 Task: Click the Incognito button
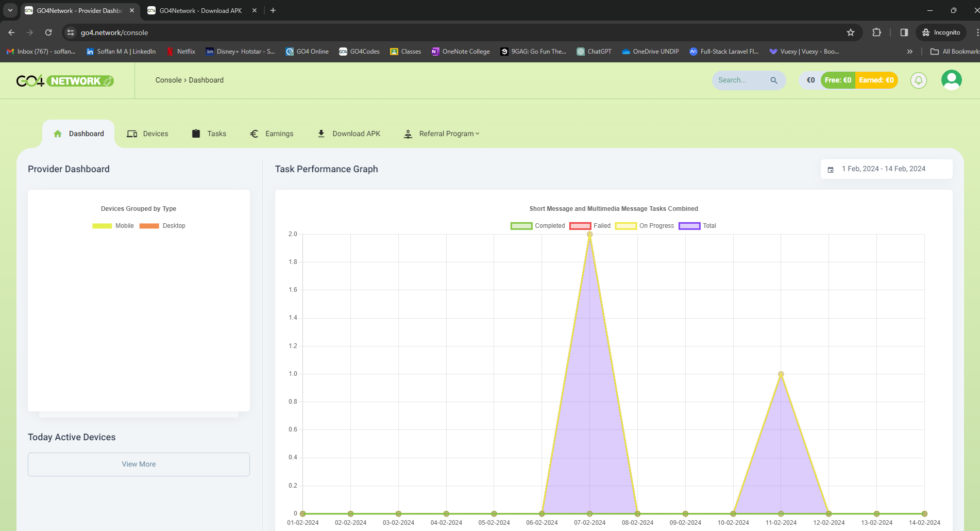coord(941,32)
